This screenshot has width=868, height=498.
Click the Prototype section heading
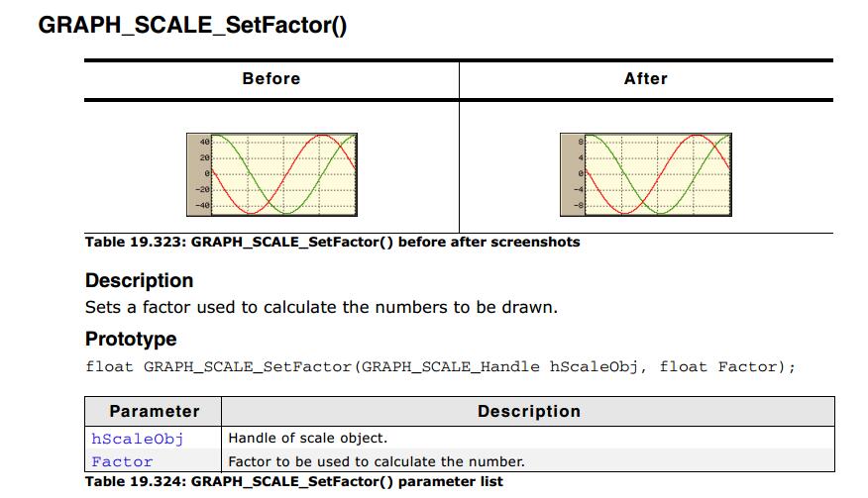pos(131,339)
